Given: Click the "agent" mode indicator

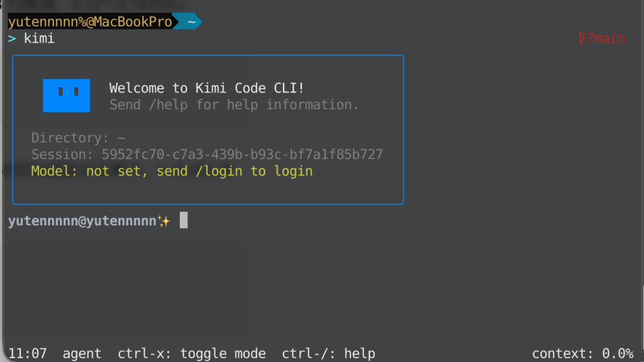Looking at the screenshot, I should (x=82, y=354).
